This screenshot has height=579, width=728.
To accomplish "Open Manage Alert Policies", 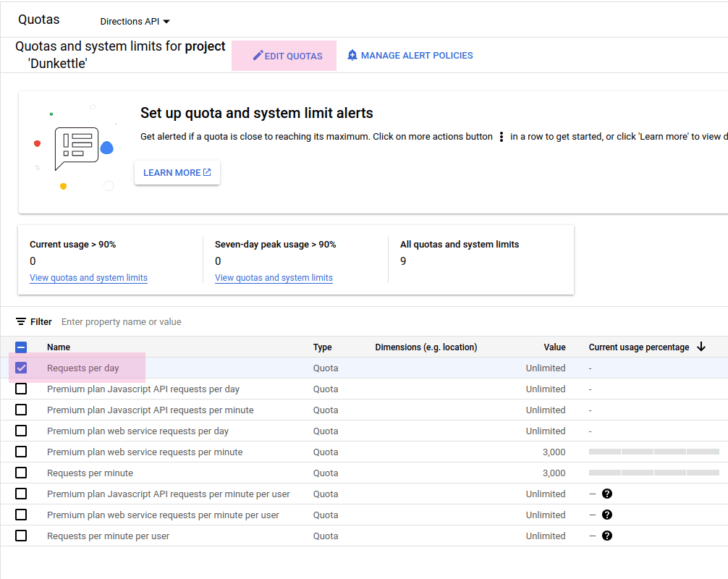I will tap(416, 56).
